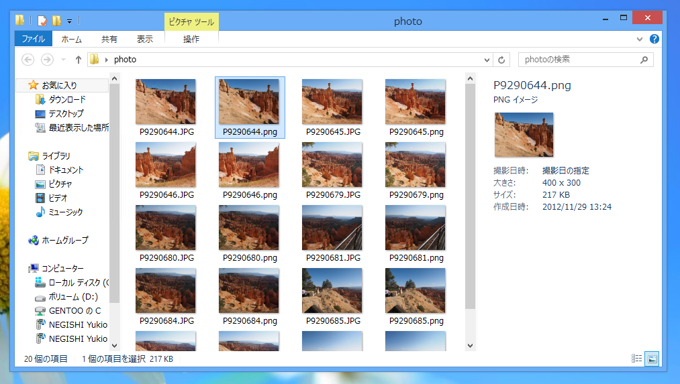Expand the breadcrumb arrow before photo

pos(106,60)
